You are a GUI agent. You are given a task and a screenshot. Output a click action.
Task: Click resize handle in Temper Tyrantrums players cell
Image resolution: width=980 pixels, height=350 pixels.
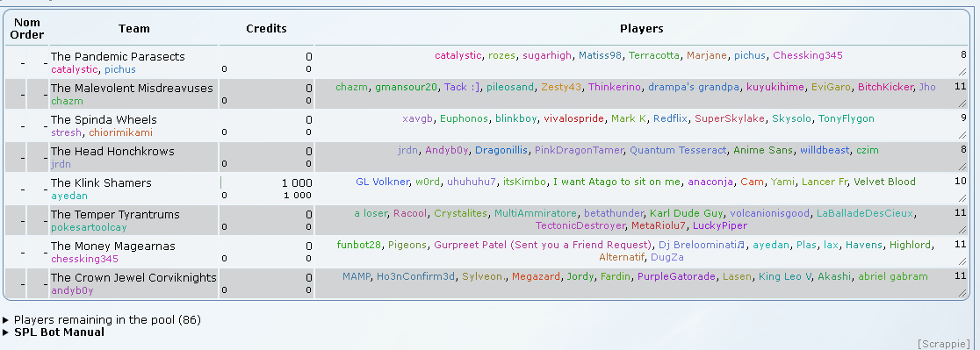[x=962, y=230]
